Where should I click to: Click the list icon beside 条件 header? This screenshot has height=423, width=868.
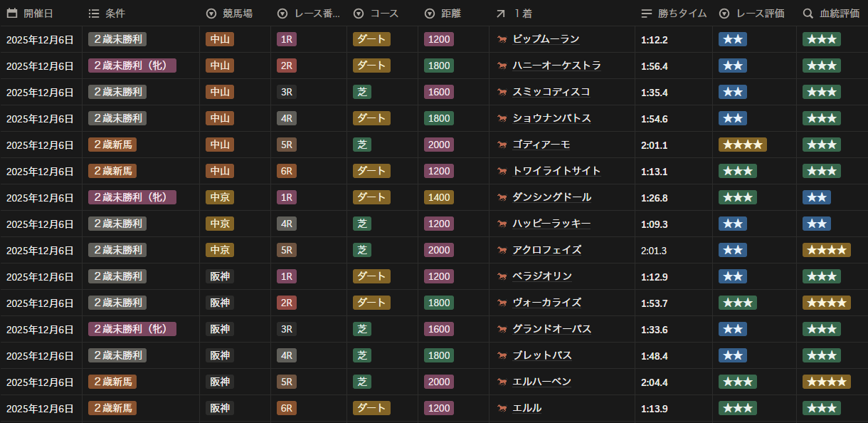point(94,14)
